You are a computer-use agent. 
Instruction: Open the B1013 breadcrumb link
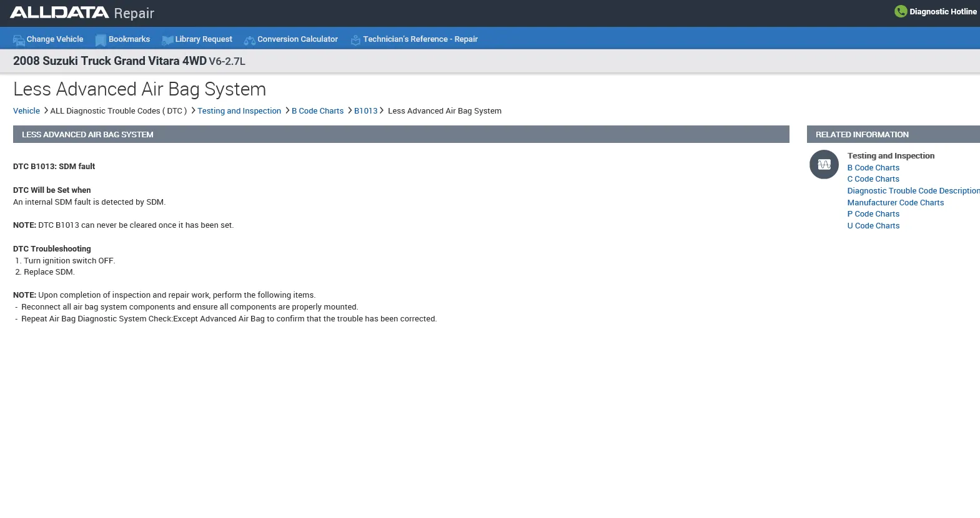(365, 111)
